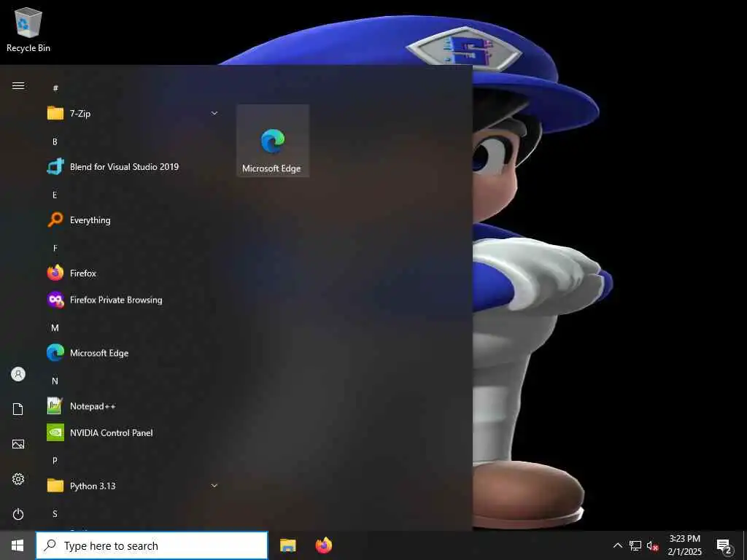Viewport: 747px width, 560px height.
Task: Launch the Everything search app
Action: point(133,220)
